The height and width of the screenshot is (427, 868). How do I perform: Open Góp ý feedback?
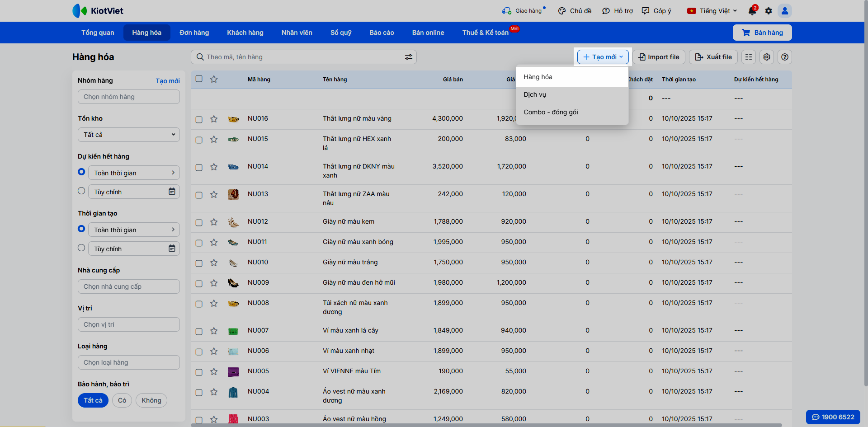[x=656, y=11]
